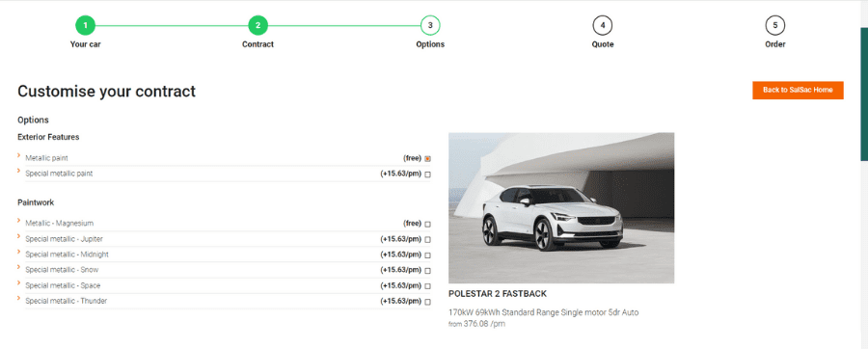Check Special metallic - Space option
Image resolution: width=868 pixels, height=349 pixels.
tap(428, 286)
